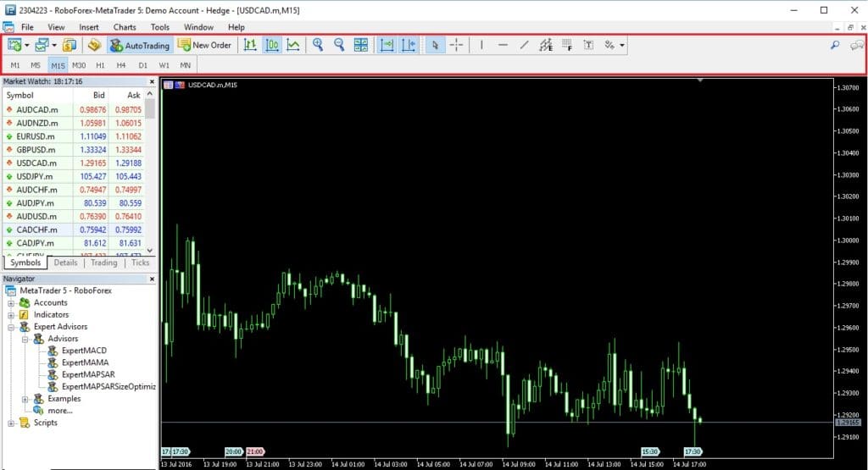This screenshot has width=868, height=470.
Task: Click the search magnifier icon
Action: (x=835, y=46)
